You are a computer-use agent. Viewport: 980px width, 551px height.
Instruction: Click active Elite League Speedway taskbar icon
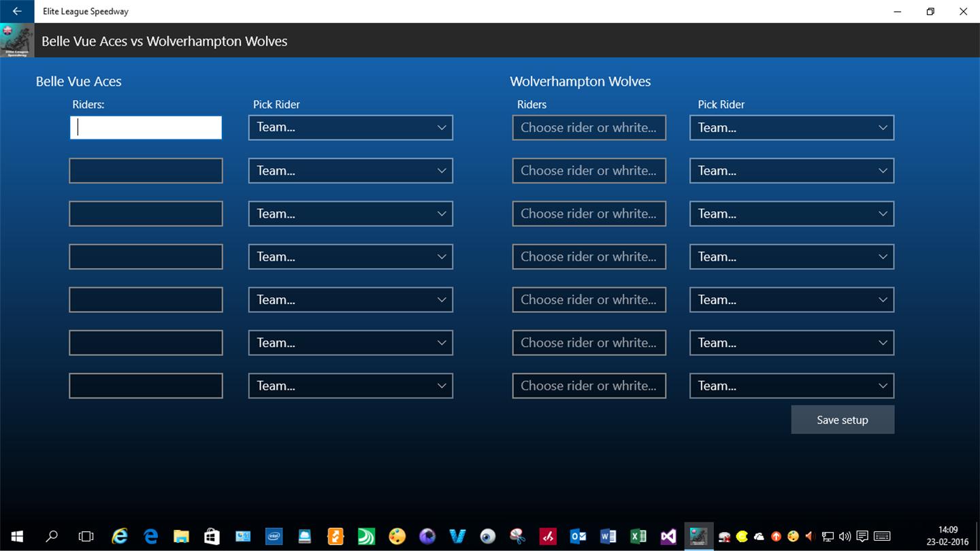click(698, 537)
